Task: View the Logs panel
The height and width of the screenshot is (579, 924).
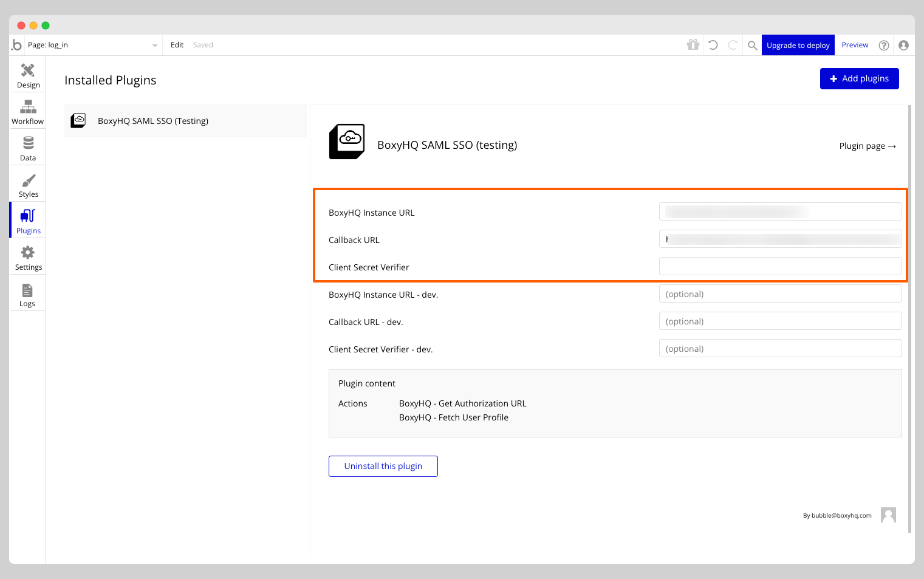Action: click(27, 293)
